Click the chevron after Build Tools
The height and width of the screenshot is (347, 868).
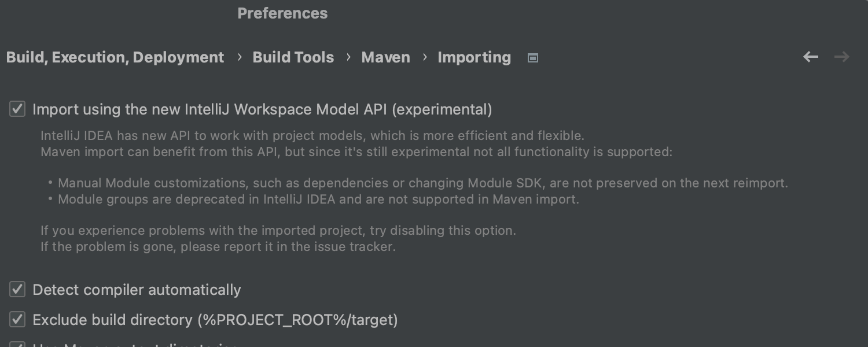(x=348, y=57)
